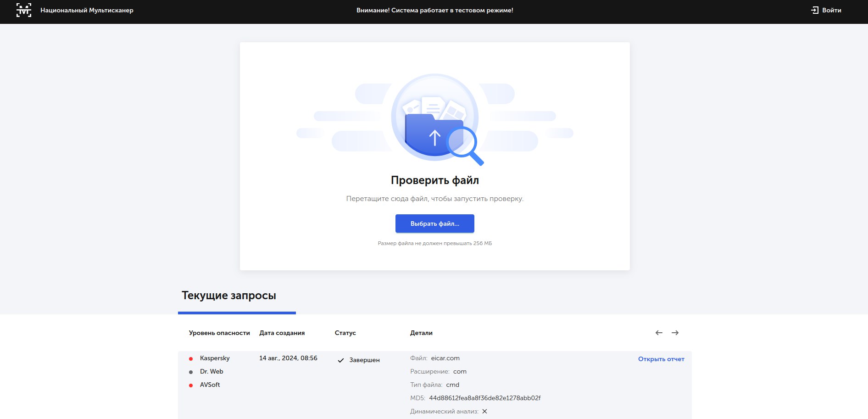This screenshot has height=419, width=868.
Task: Click the Национальный Мультисканер logo icon
Action: (x=24, y=10)
